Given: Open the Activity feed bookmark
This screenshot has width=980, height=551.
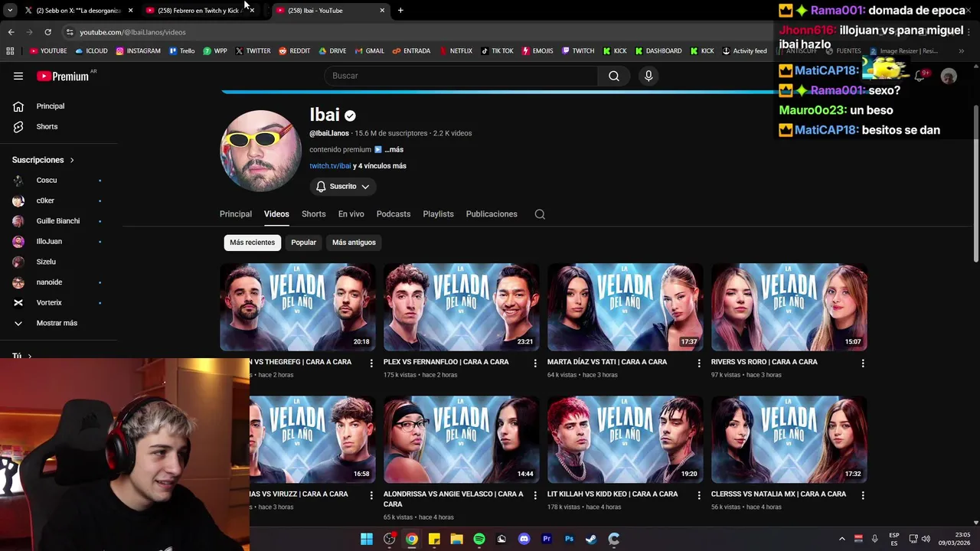Looking at the screenshot, I should click(744, 51).
